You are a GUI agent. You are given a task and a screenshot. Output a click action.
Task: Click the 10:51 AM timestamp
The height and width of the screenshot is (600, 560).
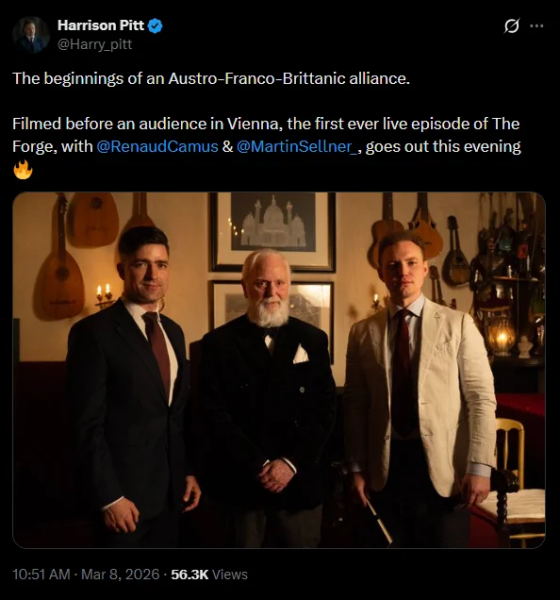point(41,574)
